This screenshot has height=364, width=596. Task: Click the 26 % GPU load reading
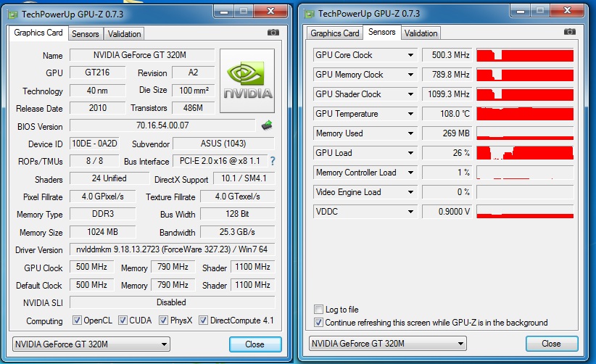[x=447, y=153]
